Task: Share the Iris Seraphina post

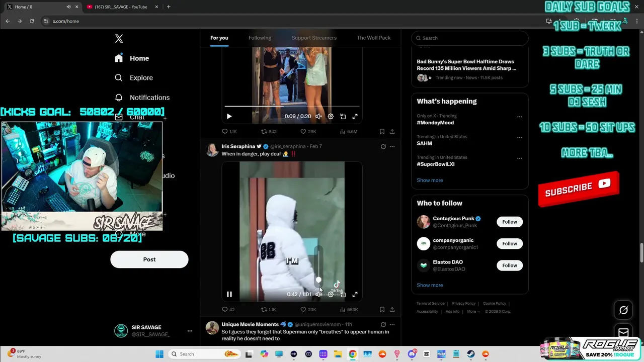Action: tap(392, 309)
